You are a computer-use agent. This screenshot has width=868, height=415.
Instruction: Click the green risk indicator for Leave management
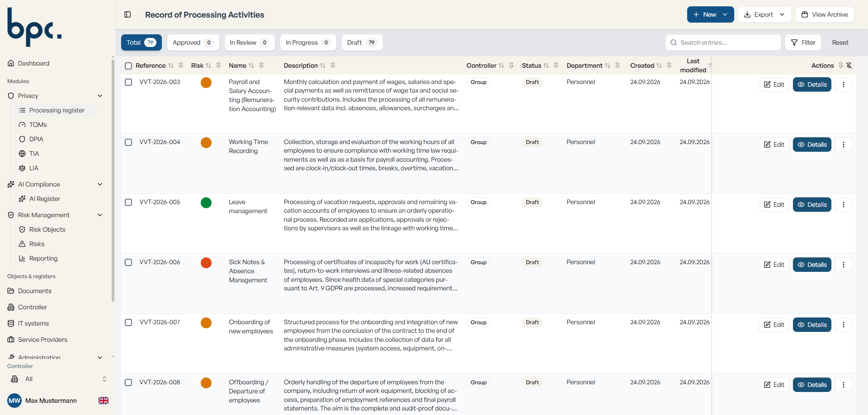click(x=206, y=203)
